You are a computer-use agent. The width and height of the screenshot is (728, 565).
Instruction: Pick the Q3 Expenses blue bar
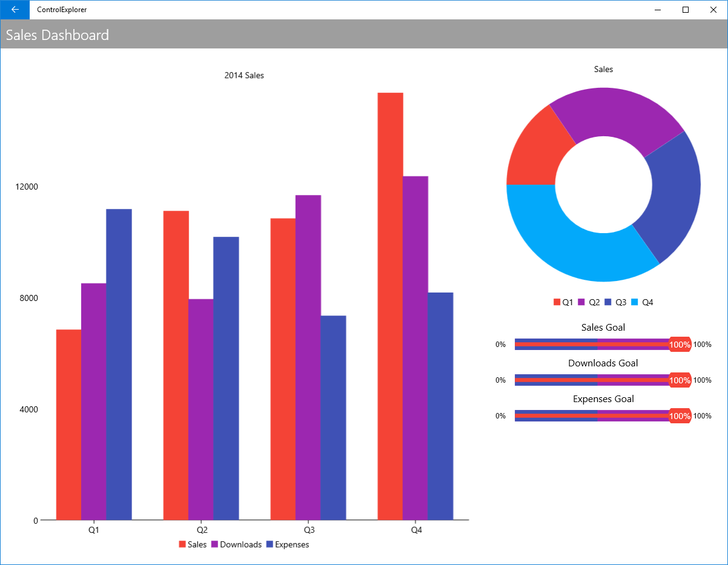333,417
